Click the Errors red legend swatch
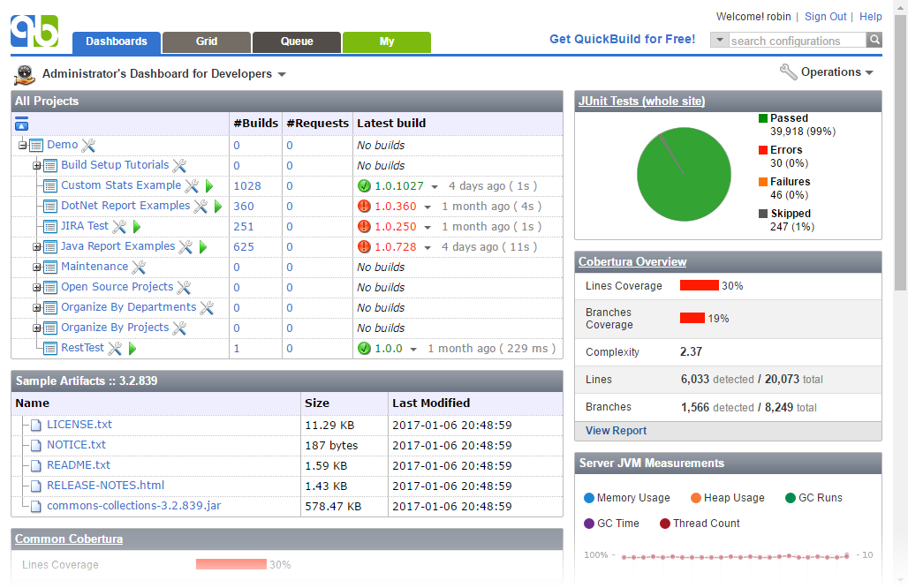Screen dimensions: 908x588 pyautogui.click(x=763, y=150)
